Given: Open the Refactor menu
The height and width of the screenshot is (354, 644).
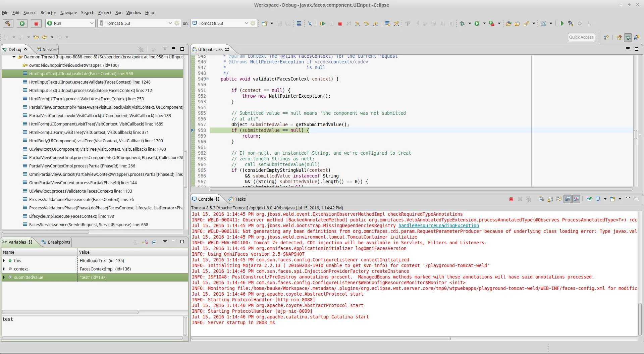Looking at the screenshot, I should (x=48, y=12).
